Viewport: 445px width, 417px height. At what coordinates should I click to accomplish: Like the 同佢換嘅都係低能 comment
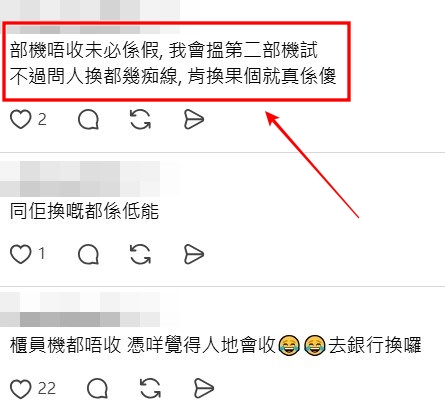tap(21, 254)
